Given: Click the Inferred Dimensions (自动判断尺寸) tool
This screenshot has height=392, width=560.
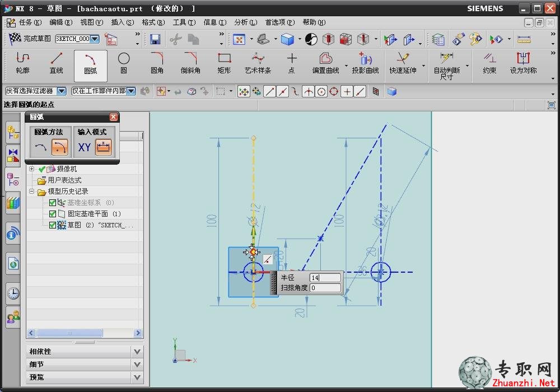Looking at the screenshot, I should tap(446, 66).
